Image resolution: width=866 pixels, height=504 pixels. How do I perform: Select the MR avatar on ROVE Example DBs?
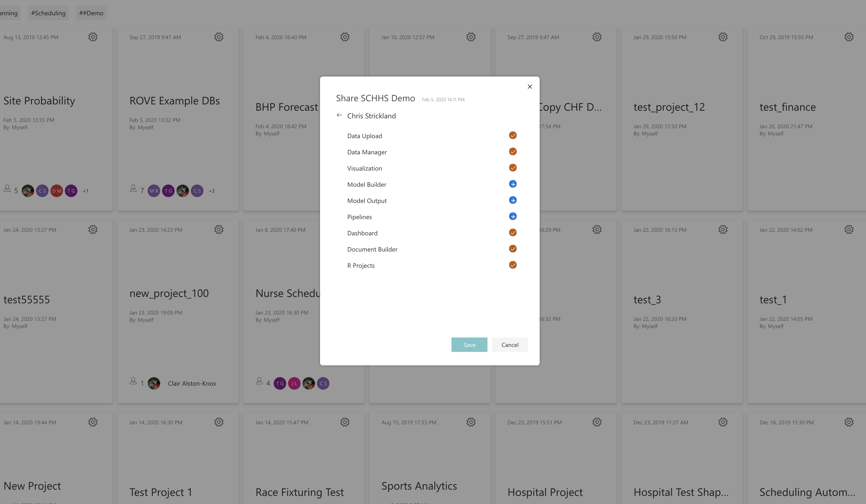tap(154, 191)
